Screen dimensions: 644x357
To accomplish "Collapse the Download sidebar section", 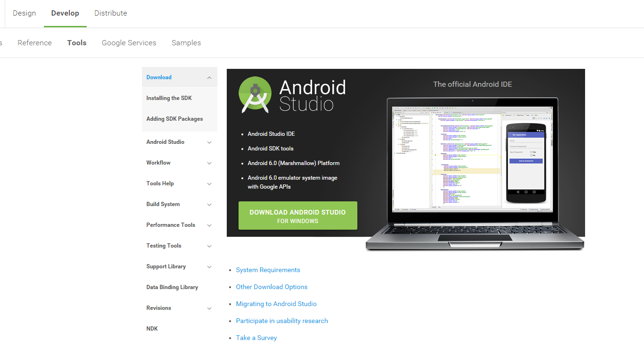I will coord(209,78).
